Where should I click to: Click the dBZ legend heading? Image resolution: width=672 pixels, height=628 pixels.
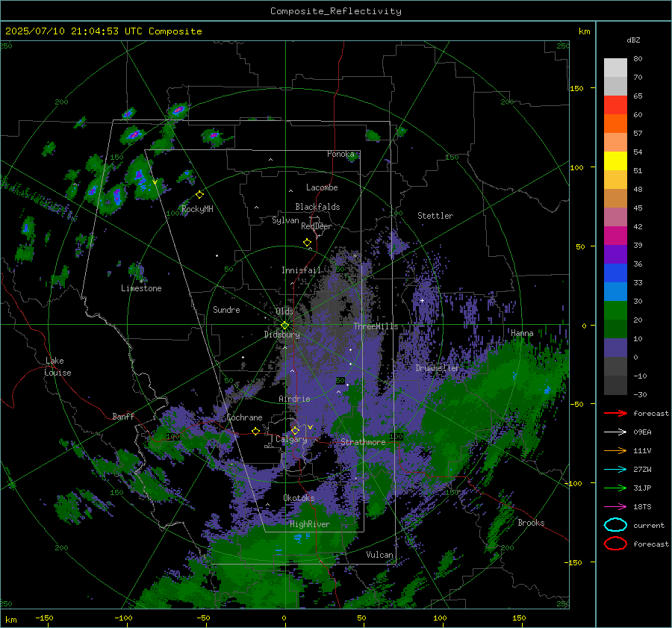click(633, 40)
